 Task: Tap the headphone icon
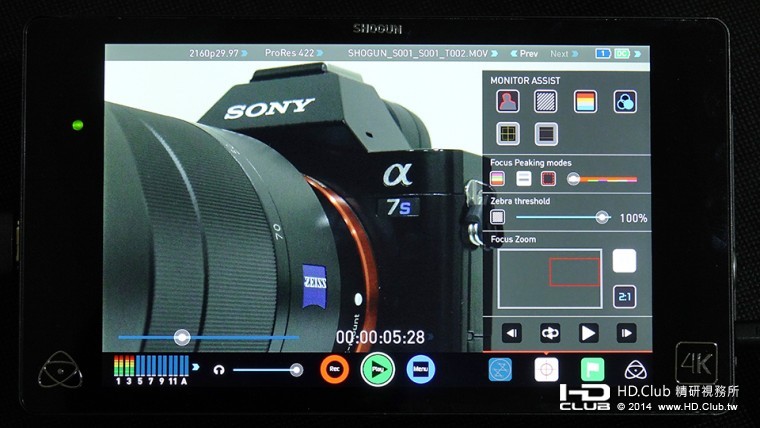[219, 370]
